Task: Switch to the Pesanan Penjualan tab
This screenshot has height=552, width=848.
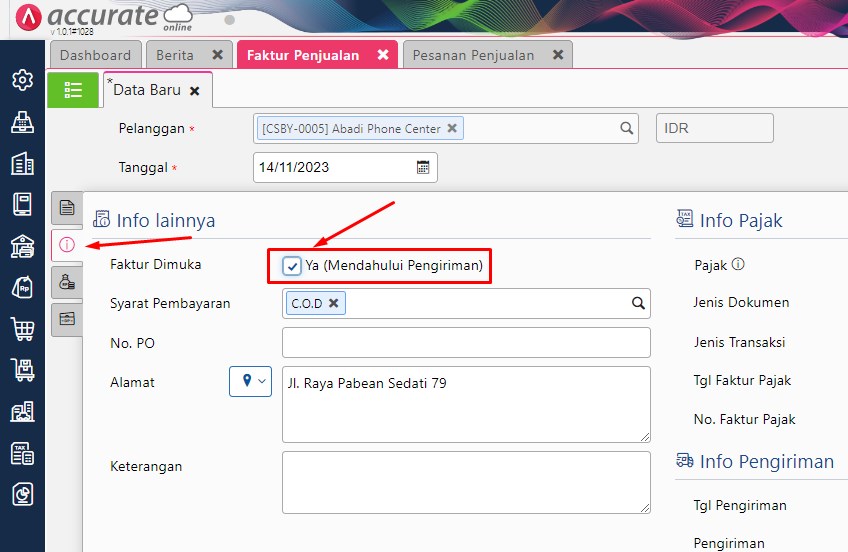Action: pos(473,55)
